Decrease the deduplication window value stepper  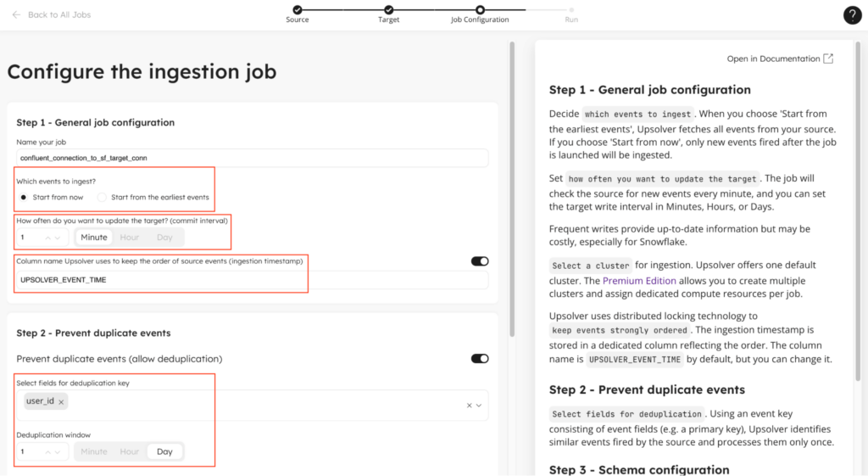click(x=58, y=452)
